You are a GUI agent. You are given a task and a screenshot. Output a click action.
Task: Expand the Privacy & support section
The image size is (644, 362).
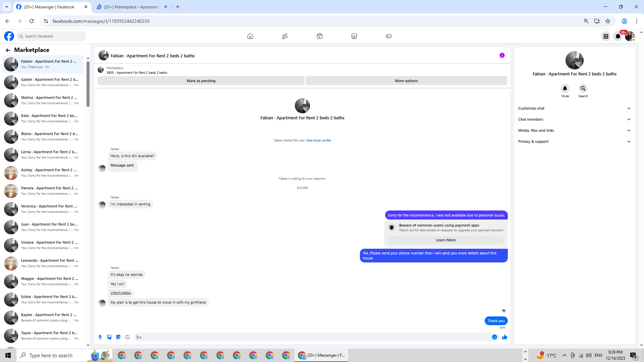click(x=574, y=141)
